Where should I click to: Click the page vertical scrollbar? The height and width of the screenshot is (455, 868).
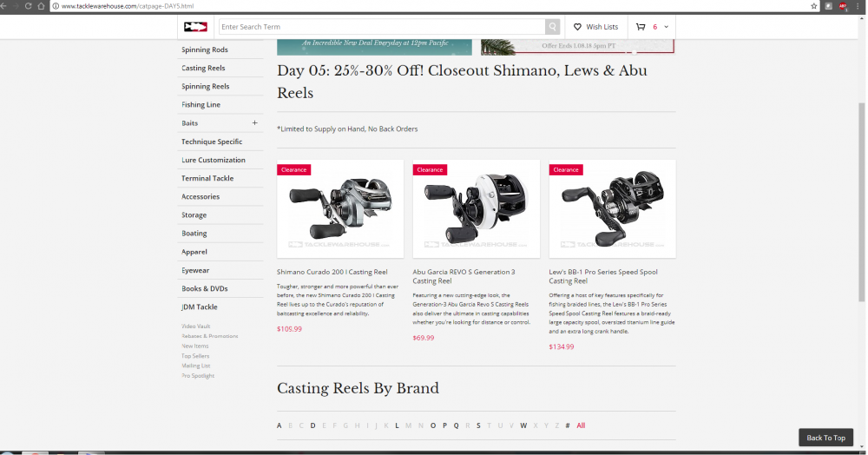[x=861, y=202]
